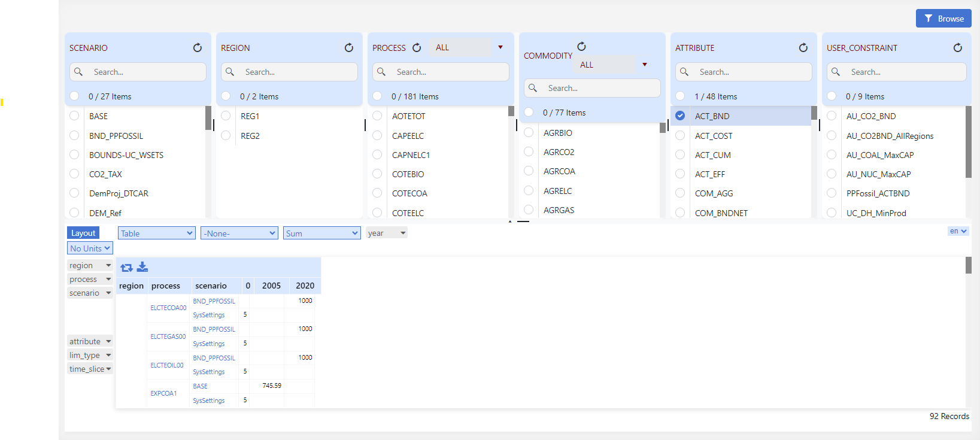The height and width of the screenshot is (440, 980).
Task: Open the ELCTECOA00 process link
Action: click(x=168, y=308)
